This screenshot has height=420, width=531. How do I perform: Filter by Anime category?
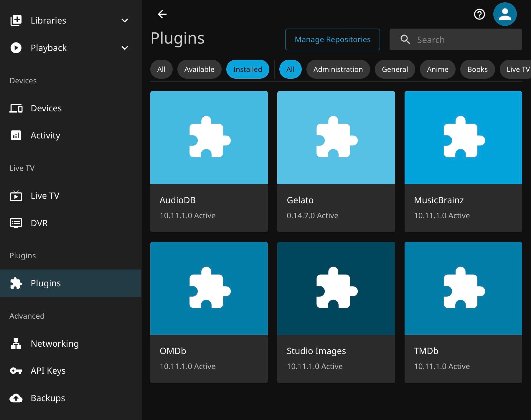point(438,69)
